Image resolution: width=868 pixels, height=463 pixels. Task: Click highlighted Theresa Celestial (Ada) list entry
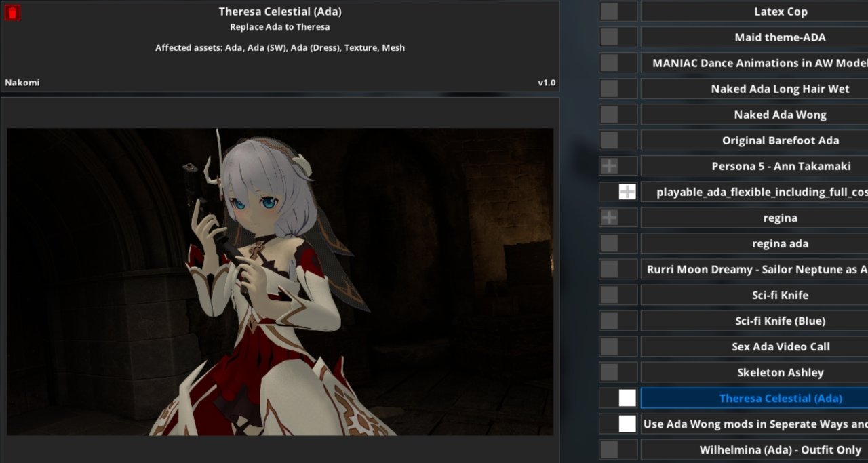[754, 398]
